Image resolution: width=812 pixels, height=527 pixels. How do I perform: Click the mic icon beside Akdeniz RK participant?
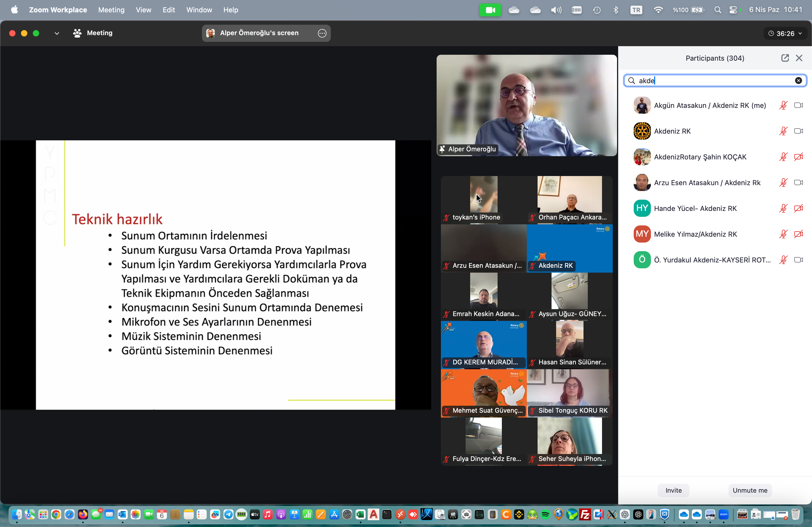click(783, 131)
